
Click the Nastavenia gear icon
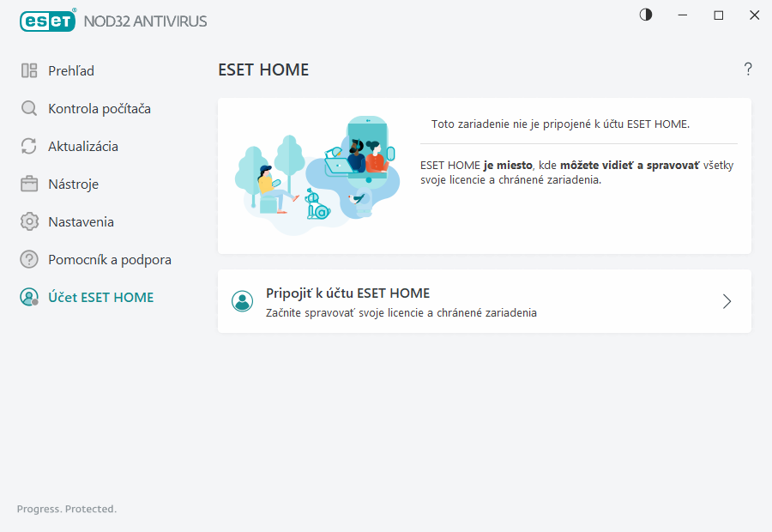pos(29,222)
